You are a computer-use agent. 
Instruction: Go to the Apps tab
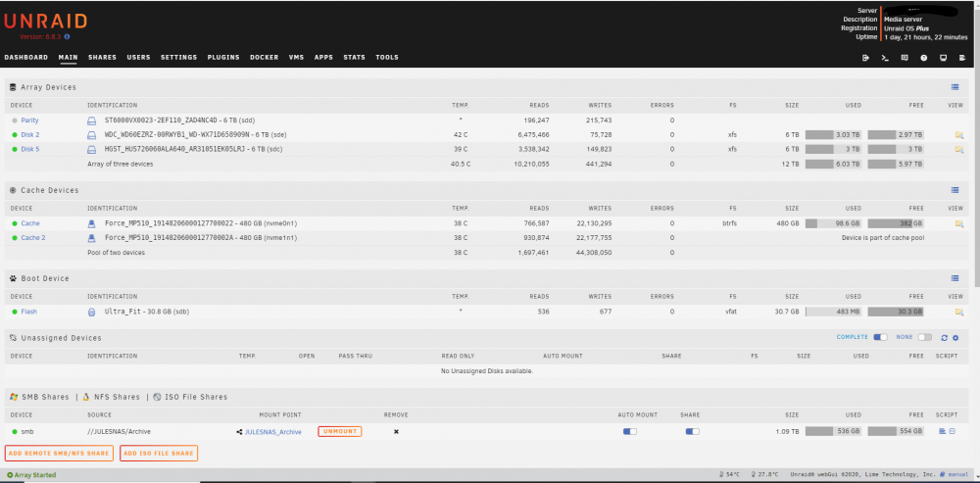[x=323, y=58]
